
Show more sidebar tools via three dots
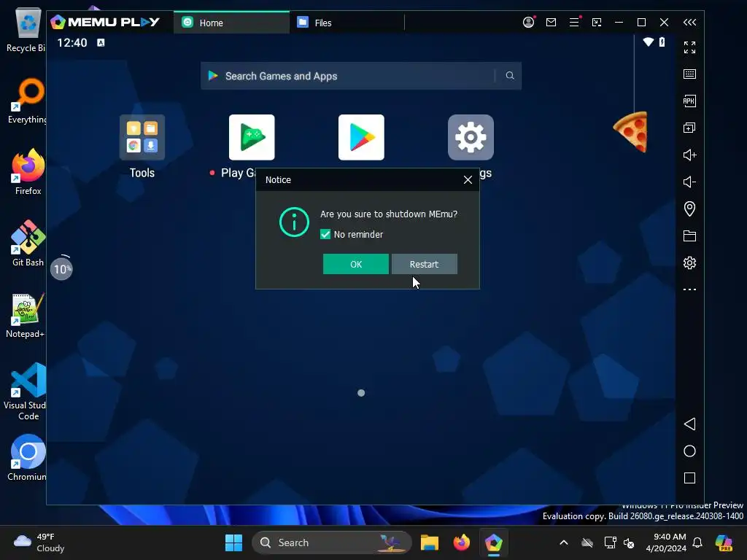click(689, 289)
